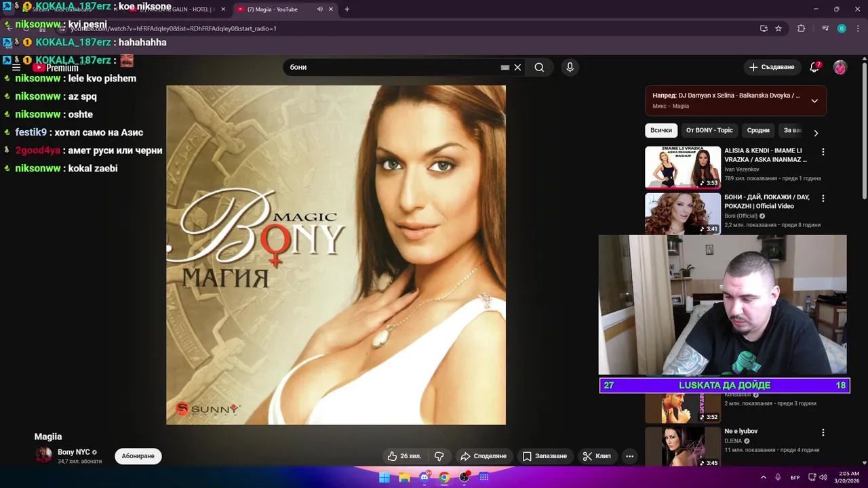The height and width of the screenshot is (488, 868).
Task: Clear the search box with the X
Action: pyautogui.click(x=517, y=67)
